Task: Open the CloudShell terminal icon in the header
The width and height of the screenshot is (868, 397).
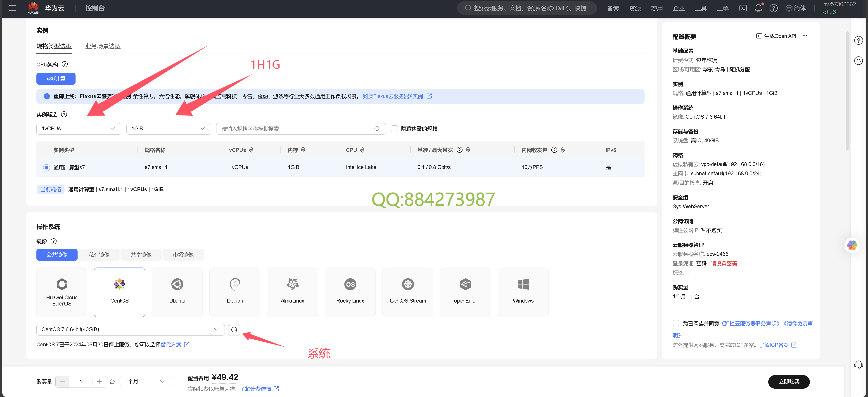Action: (743, 8)
